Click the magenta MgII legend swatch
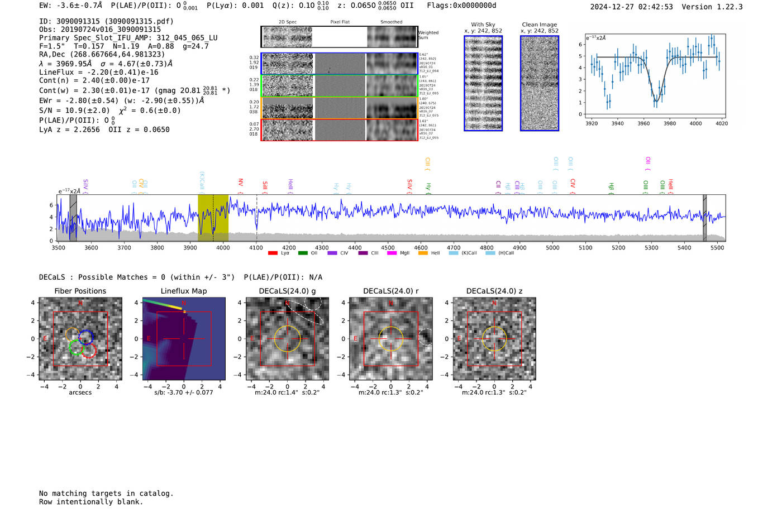 click(x=392, y=253)
